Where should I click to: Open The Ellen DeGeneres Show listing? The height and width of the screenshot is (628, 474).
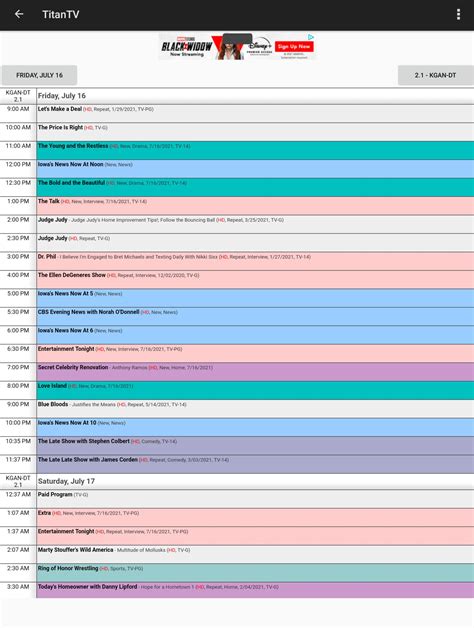255,280
